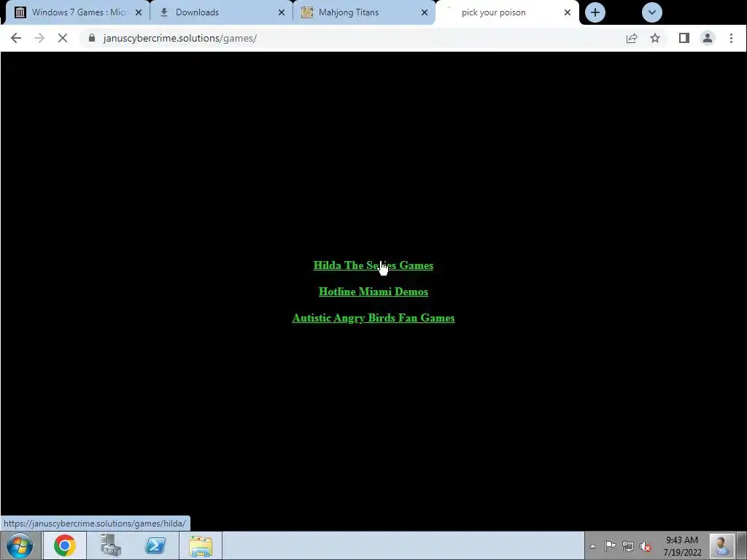The height and width of the screenshot is (560, 747).
Task: Click the address bar URL
Action: point(180,38)
